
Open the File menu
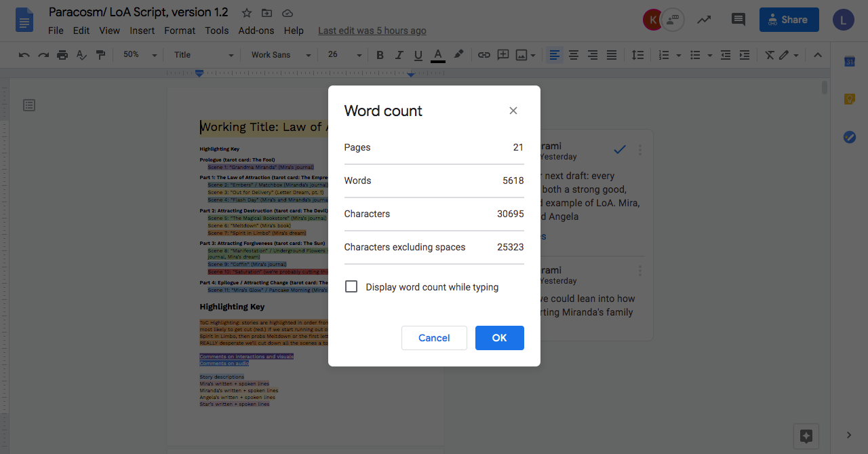[x=56, y=31]
